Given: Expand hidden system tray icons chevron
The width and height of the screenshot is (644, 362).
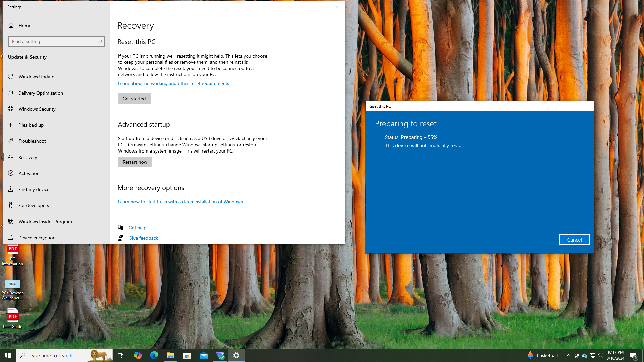Looking at the screenshot, I should coord(568,355).
